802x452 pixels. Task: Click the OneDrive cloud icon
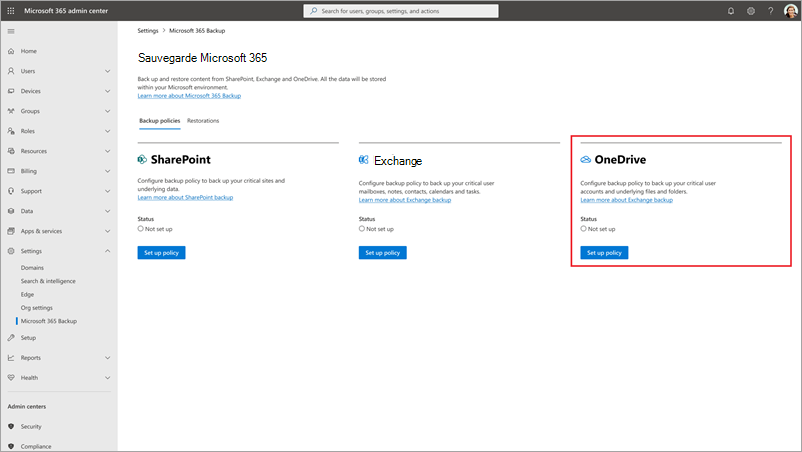[586, 160]
